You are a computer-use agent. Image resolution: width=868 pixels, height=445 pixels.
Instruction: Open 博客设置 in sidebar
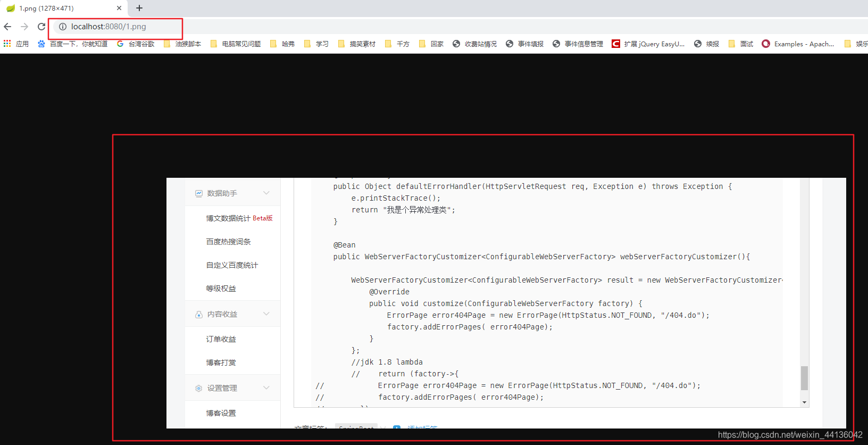tap(221, 413)
